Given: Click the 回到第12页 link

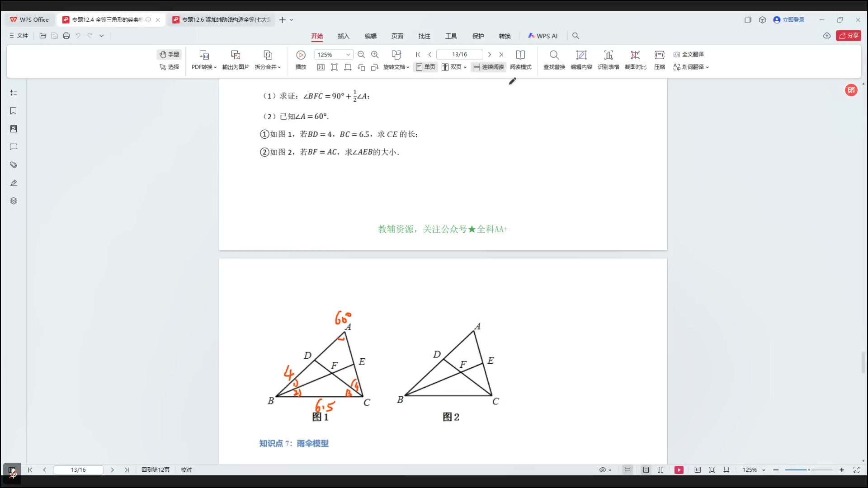Looking at the screenshot, I should coord(155,470).
